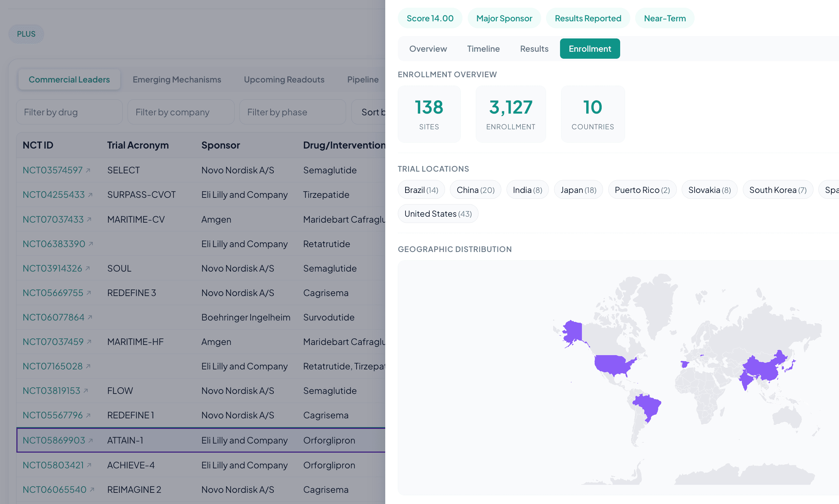Open the Emerging Mechanisms tab
839x504 pixels.
[x=177, y=80]
